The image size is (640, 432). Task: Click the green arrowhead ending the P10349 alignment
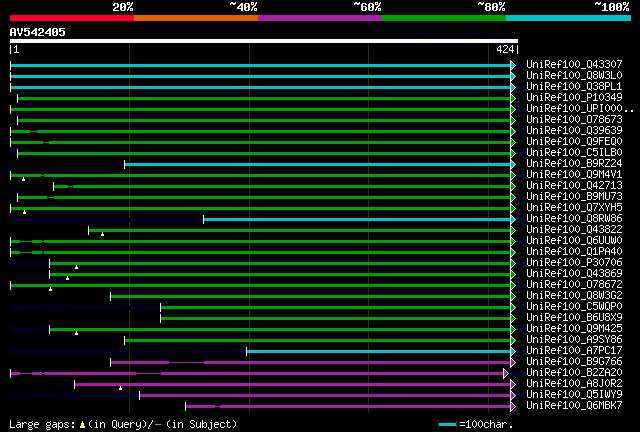point(513,98)
